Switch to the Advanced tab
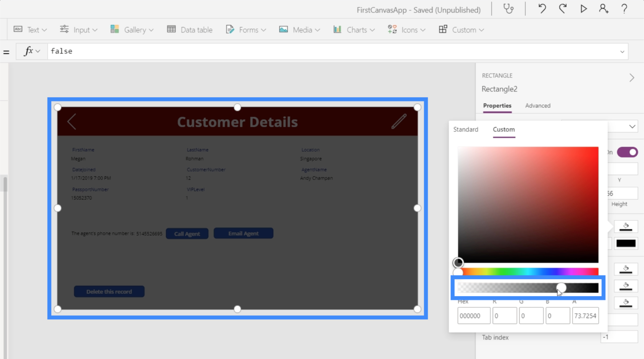This screenshot has height=359, width=644. point(538,106)
